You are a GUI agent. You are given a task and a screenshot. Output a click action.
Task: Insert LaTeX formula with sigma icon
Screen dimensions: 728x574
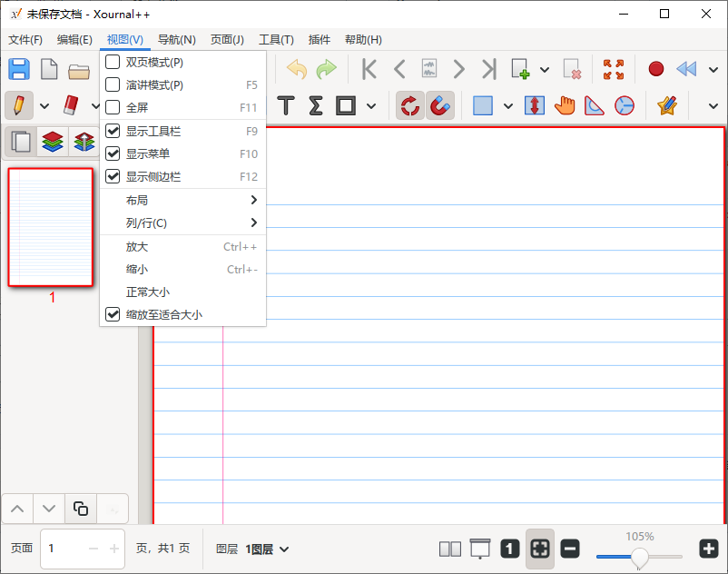[x=316, y=105]
